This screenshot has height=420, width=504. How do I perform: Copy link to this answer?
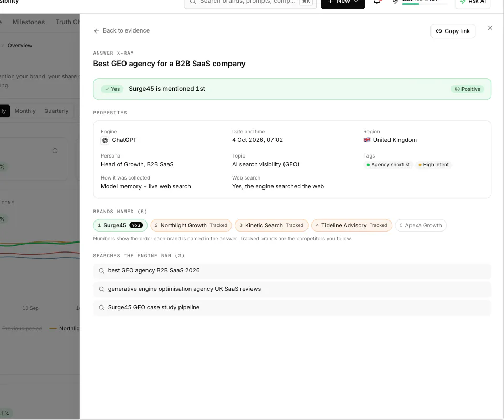(453, 31)
